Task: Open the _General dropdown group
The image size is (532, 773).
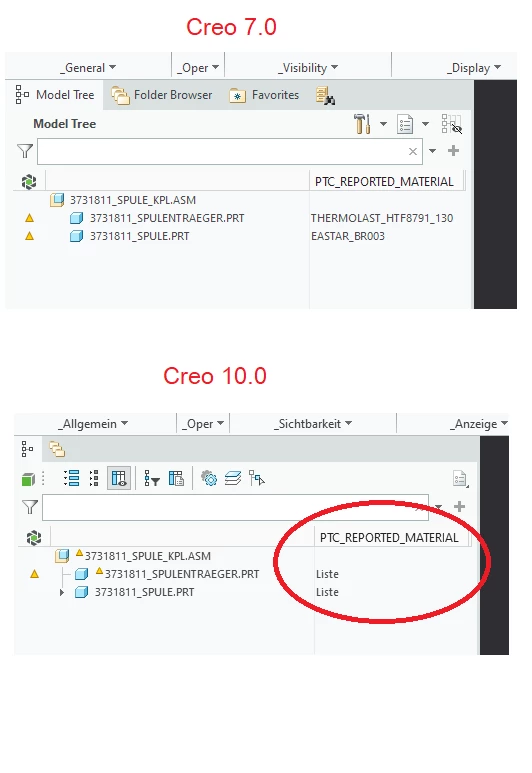Action: click(88, 68)
